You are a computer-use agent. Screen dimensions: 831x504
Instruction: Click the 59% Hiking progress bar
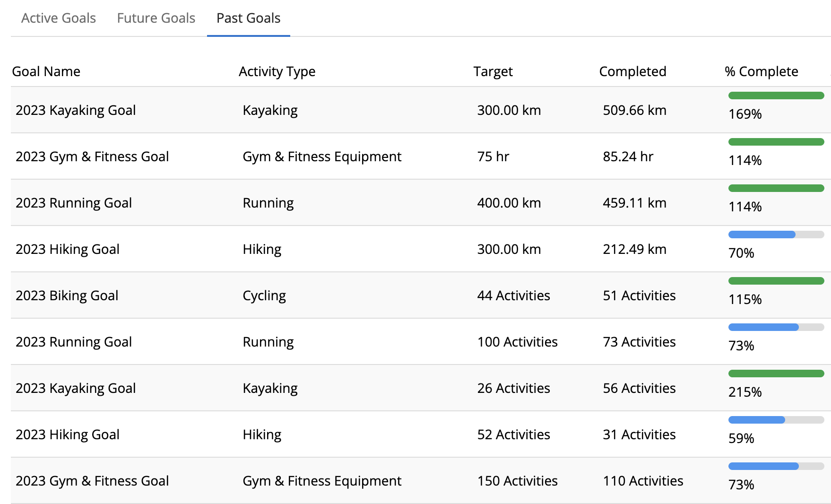776,420
